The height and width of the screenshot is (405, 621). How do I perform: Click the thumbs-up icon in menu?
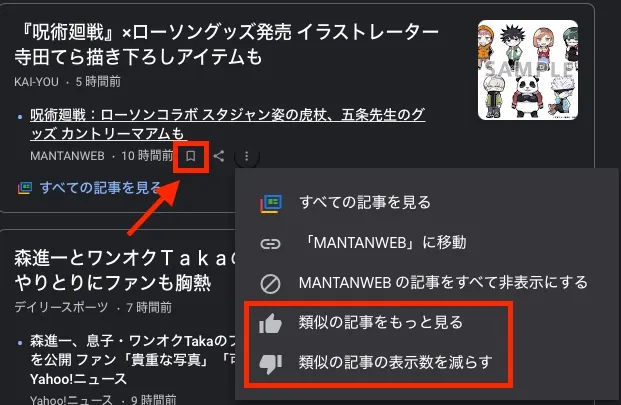(270, 323)
